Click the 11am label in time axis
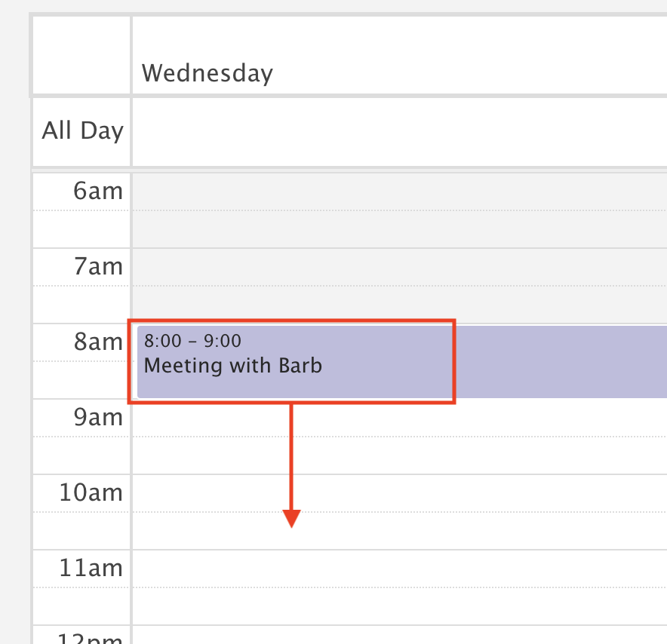This screenshot has height=644, width=667. click(91, 568)
